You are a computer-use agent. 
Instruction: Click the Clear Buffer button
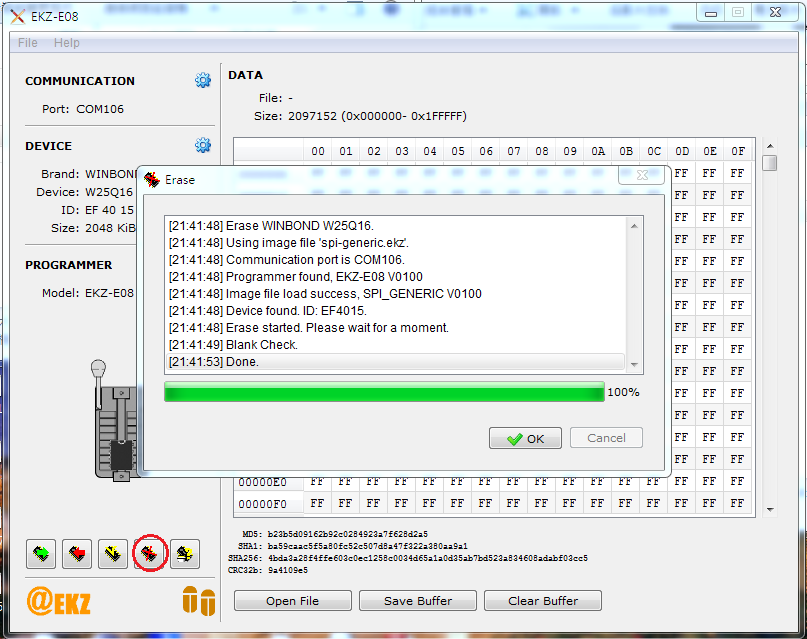(x=543, y=601)
